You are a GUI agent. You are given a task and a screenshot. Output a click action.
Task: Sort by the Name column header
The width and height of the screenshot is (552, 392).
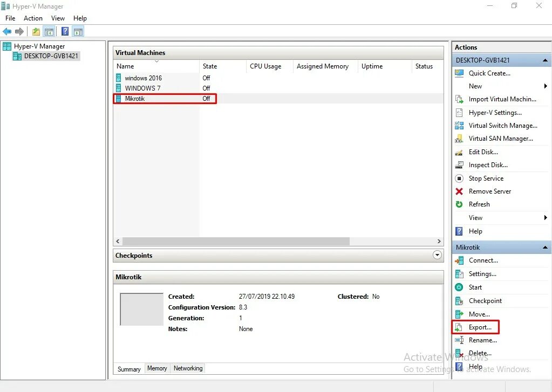(156, 66)
